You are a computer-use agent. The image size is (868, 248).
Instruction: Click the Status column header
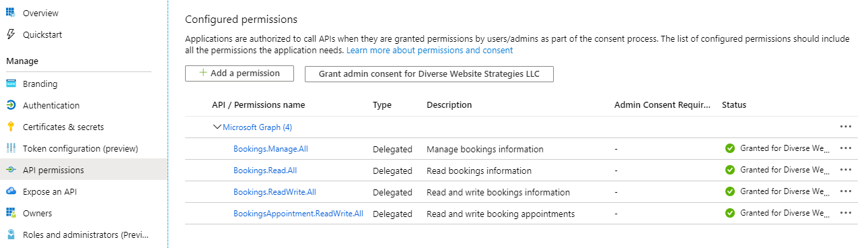pos(734,105)
